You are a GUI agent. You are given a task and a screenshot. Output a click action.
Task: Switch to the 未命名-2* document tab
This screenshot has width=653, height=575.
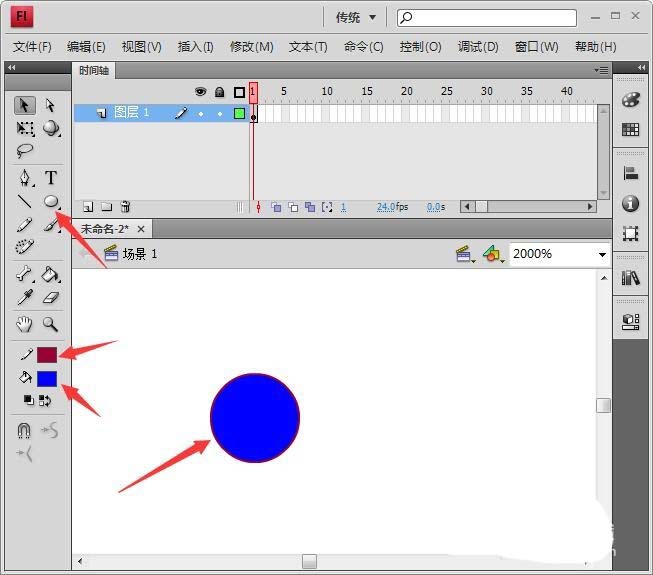point(105,229)
